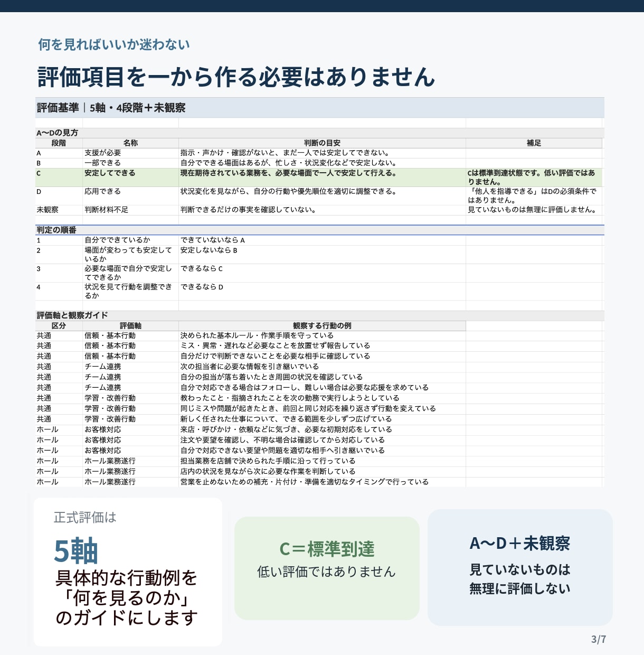Select the blue card heading 'A〜D＋未観察'
This screenshot has width=644, height=655.
(520, 544)
